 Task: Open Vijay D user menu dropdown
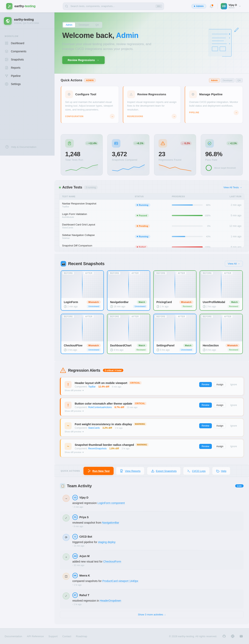click(x=231, y=6)
